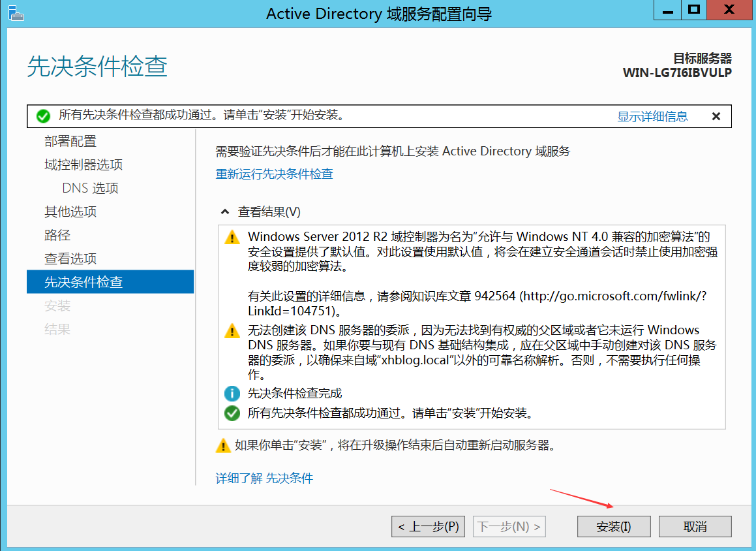
Task: Click 重新运行先决条件检查 link
Action: [275, 174]
